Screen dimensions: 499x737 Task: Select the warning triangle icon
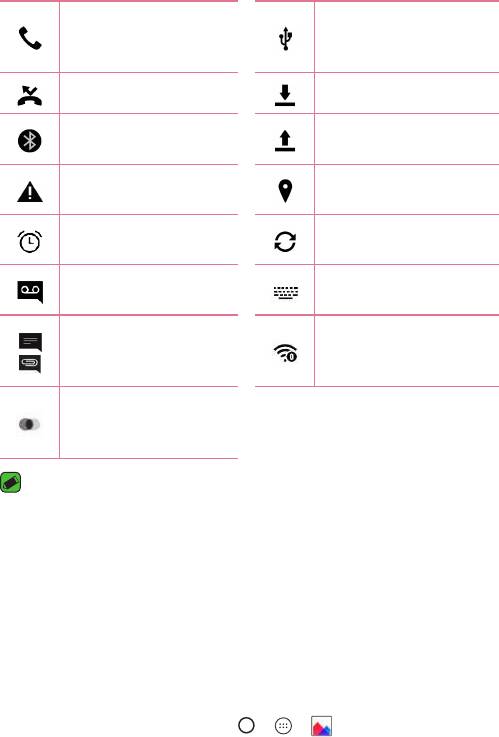point(30,192)
